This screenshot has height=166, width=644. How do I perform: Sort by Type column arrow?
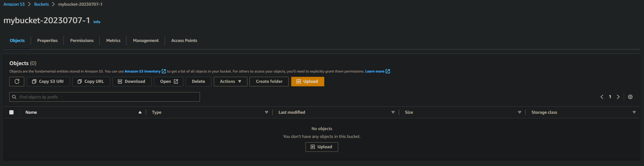(x=267, y=112)
